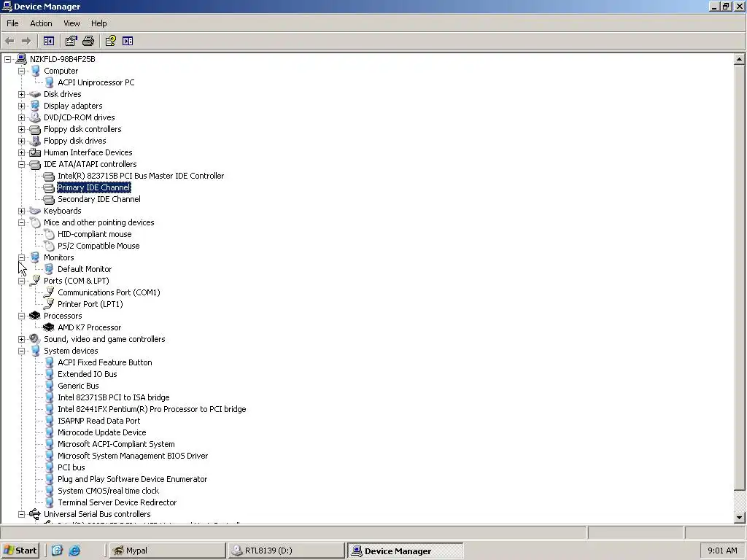Click the Back arrow toolbar icon

click(x=9, y=41)
